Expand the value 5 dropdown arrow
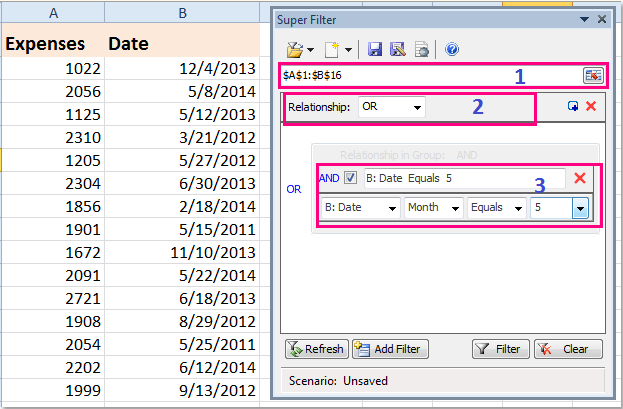This screenshot has width=623, height=409. [x=580, y=208]
